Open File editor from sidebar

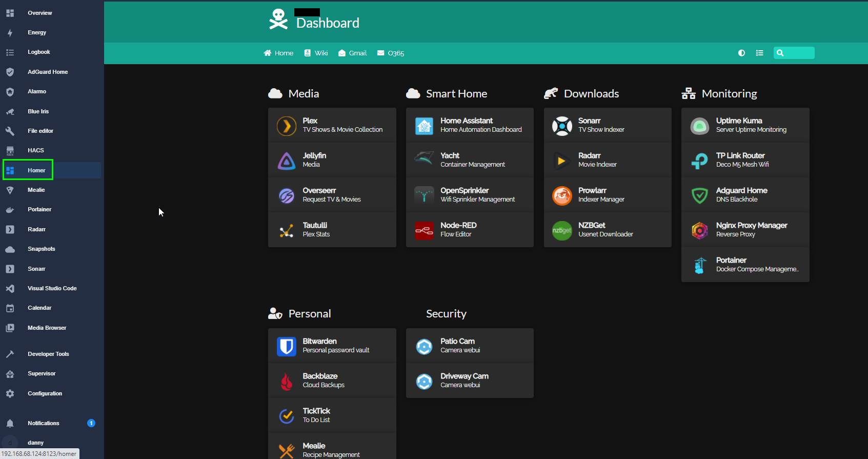[51, 131]
